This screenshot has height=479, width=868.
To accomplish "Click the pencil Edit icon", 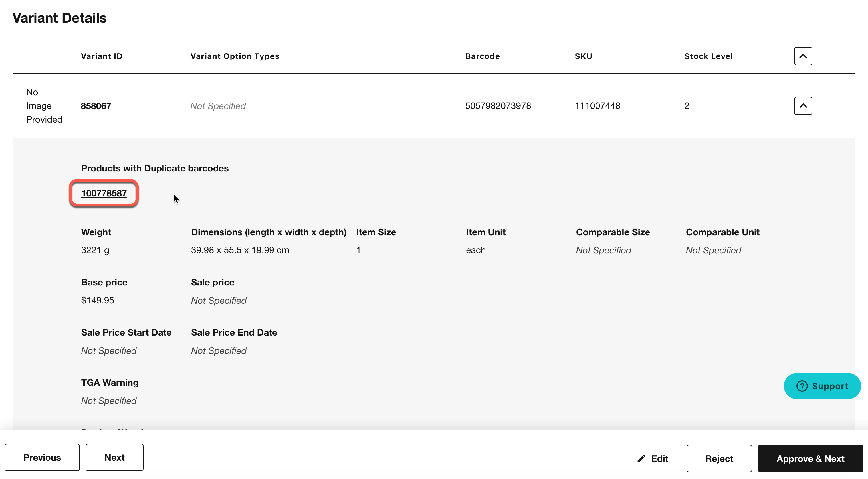I will click(641, 458).
